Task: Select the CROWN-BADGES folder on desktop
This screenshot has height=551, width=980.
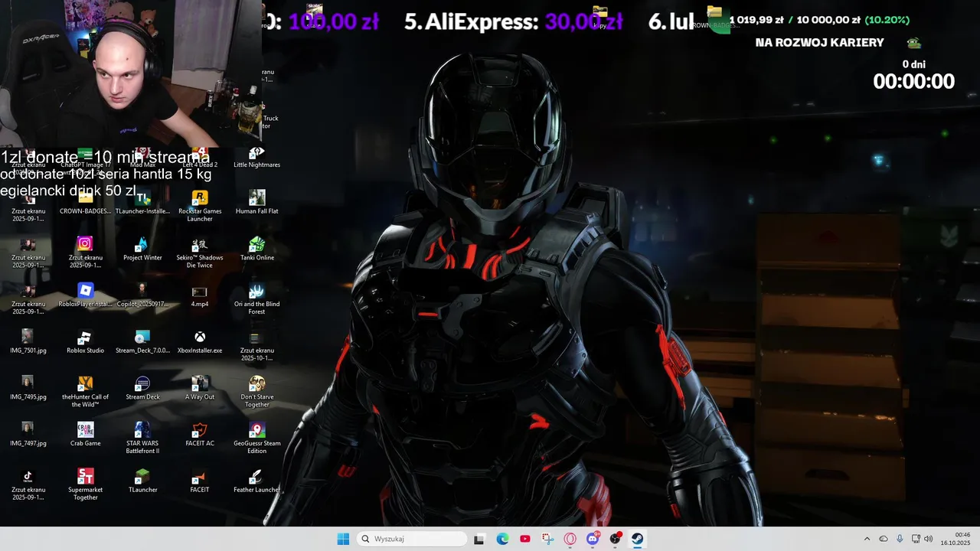Action: tap(85, 203)
